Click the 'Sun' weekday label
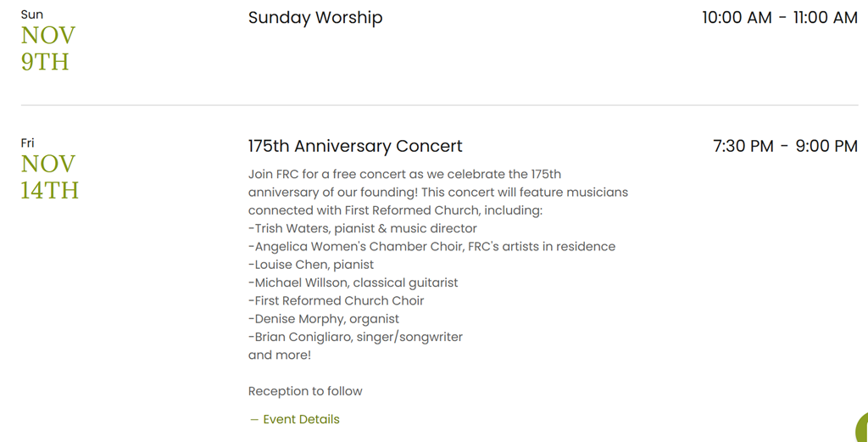The image size is (868, 442). [32, 14]
